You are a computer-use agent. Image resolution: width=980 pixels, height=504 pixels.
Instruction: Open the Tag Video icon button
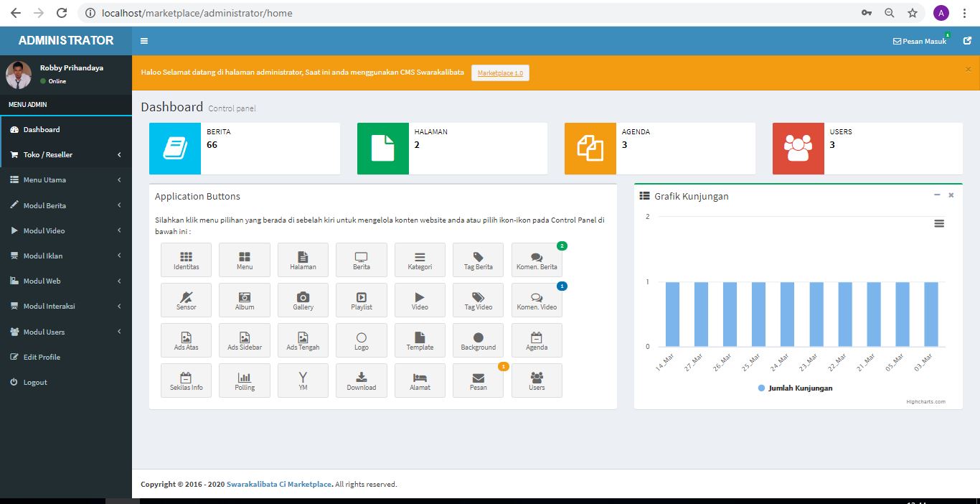478,300
